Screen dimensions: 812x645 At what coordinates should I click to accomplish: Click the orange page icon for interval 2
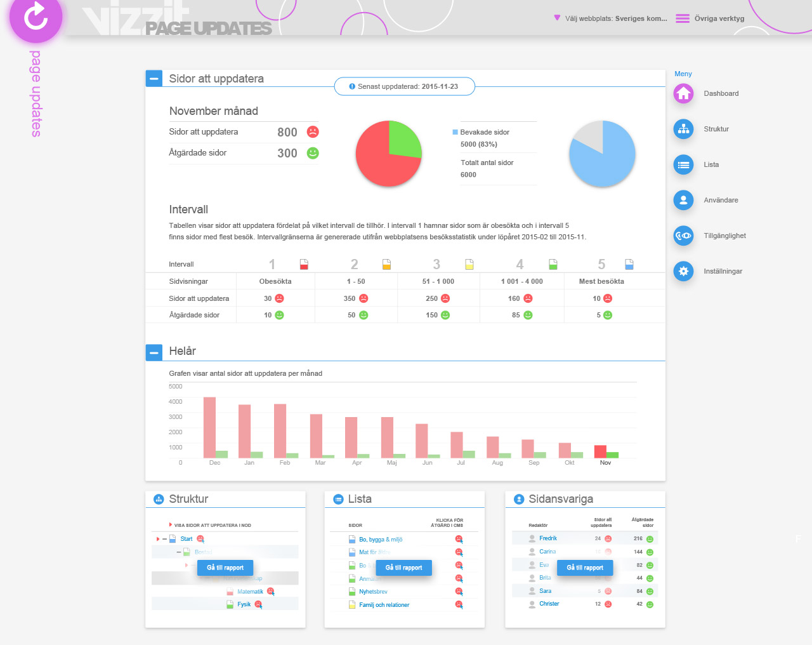coord(386,264)
